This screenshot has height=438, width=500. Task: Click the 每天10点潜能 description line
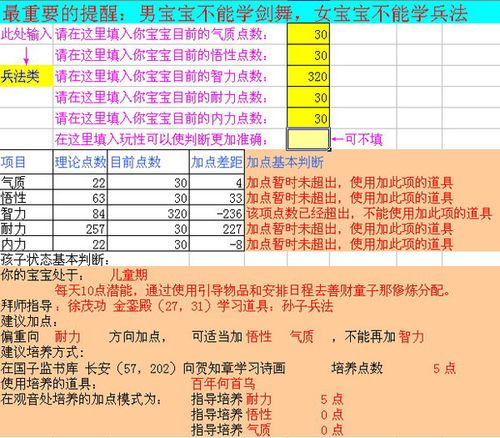pyautogui.click(x=252, y=290)
